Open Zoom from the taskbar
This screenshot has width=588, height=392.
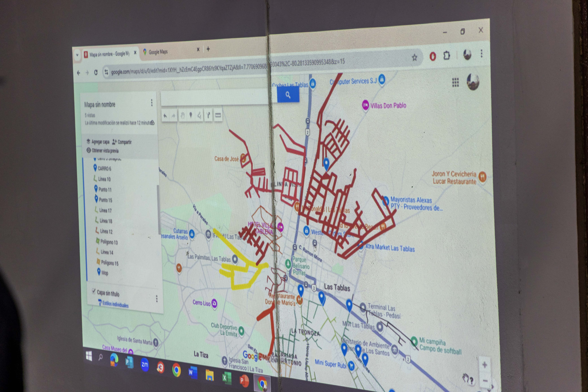tap(145, 365)
